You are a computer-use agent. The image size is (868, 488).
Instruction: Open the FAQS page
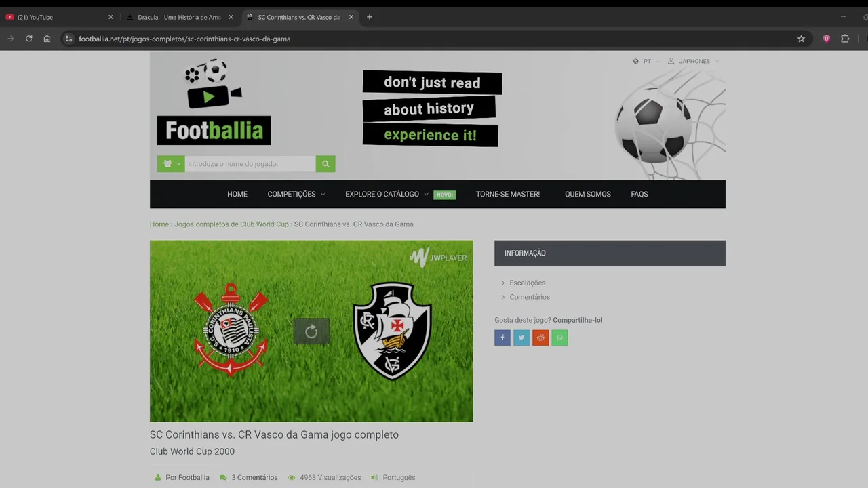click(639, 194)
